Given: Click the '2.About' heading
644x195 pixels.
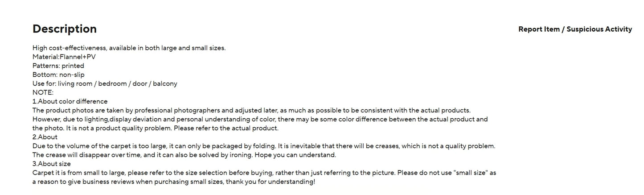Looking at the screenshot, I should [x=45, y=137].
